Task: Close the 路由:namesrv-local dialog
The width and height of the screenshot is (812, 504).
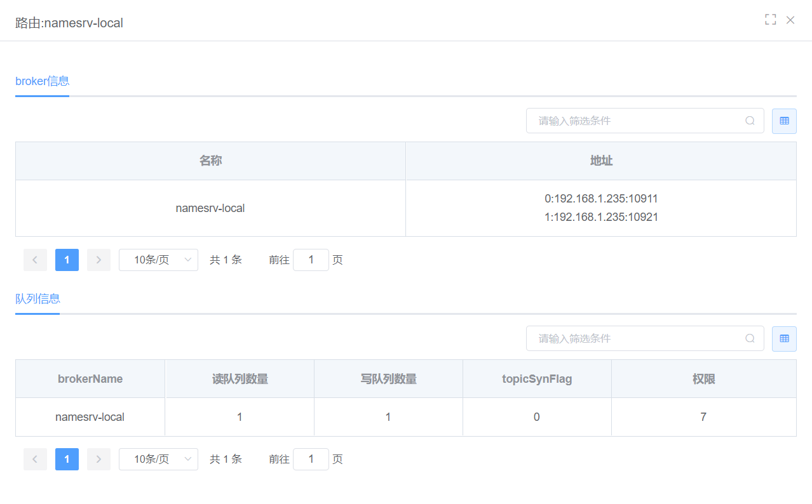Action: pos(790,20)
